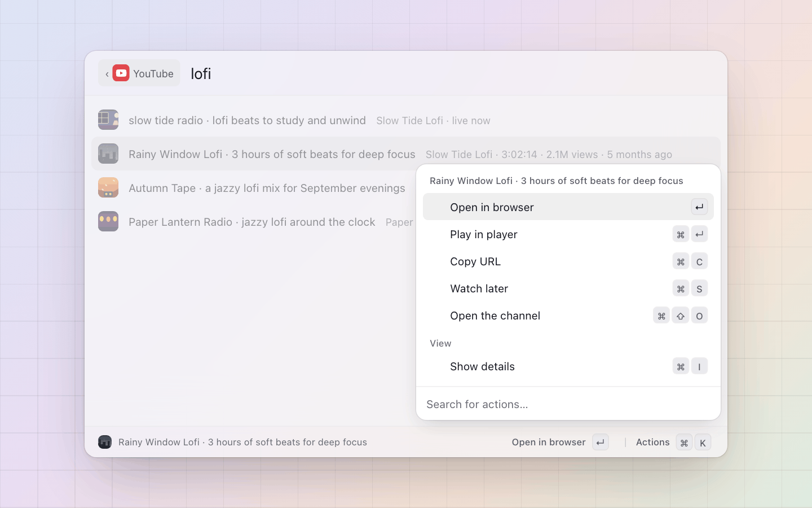Click the Command key icon on the Watch later row
Viewport: 812px width, 508px height.
pos(681,288)
